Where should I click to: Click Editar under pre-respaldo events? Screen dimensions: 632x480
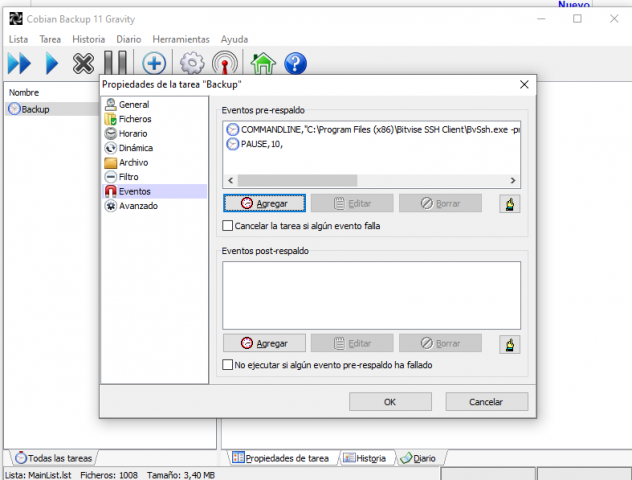pyautogui.click(x=352, y=203)
